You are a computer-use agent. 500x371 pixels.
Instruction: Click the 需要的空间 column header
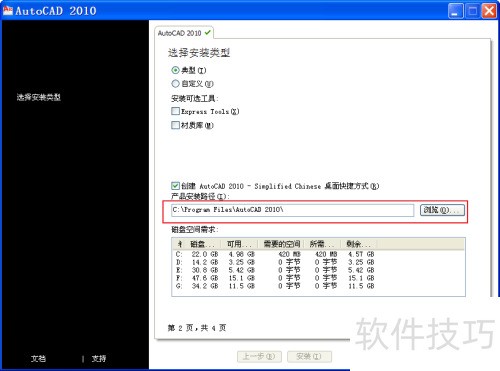[281, 244]
